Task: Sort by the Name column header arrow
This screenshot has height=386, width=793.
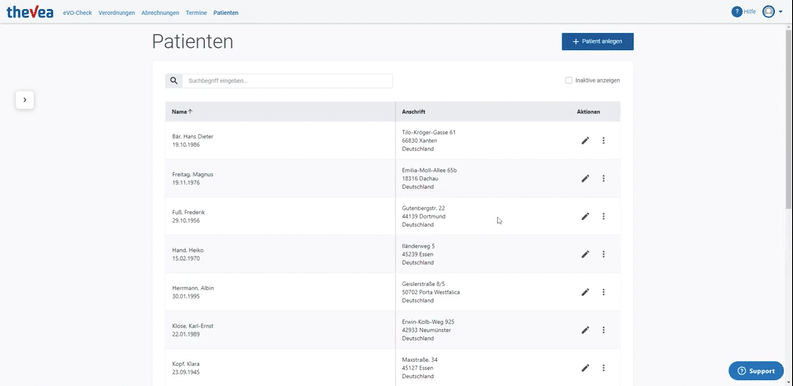Action: [x=190, y=112]
